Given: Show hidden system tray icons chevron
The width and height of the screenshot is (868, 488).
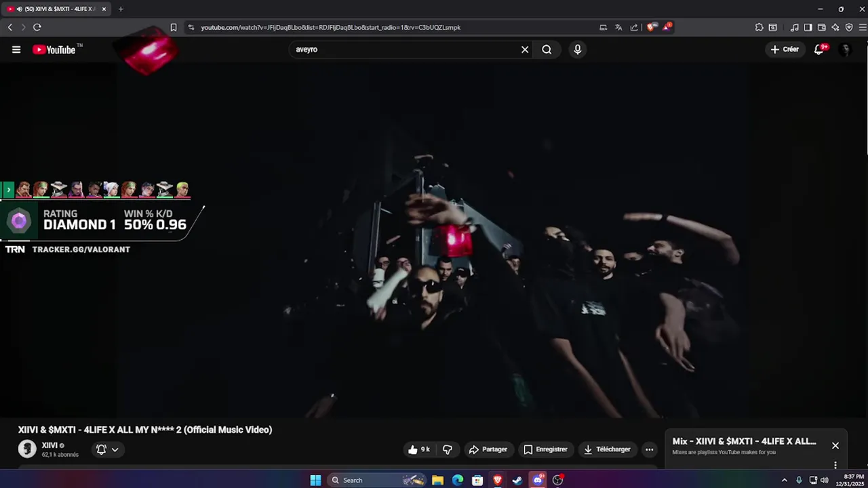Looking at the screenshot, I should [x=785, y=480].
